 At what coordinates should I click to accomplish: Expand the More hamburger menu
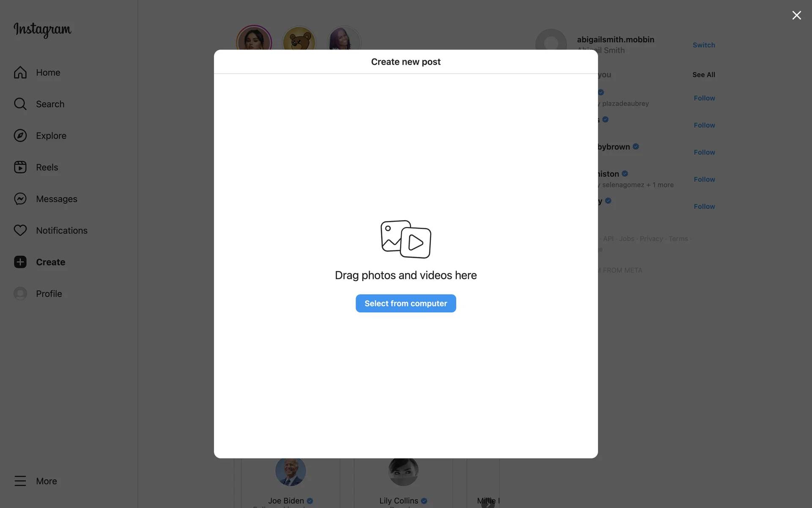point(20,481)
